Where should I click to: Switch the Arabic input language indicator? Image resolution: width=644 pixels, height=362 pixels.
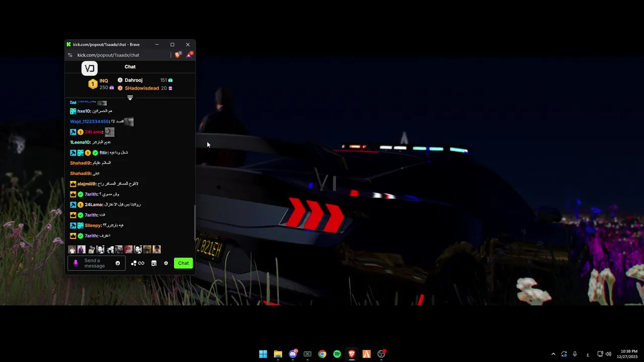click(x=588, y=354)
